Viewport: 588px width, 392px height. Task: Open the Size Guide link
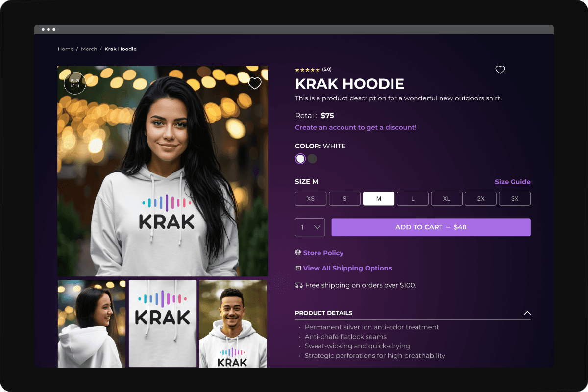click(513, 182)
